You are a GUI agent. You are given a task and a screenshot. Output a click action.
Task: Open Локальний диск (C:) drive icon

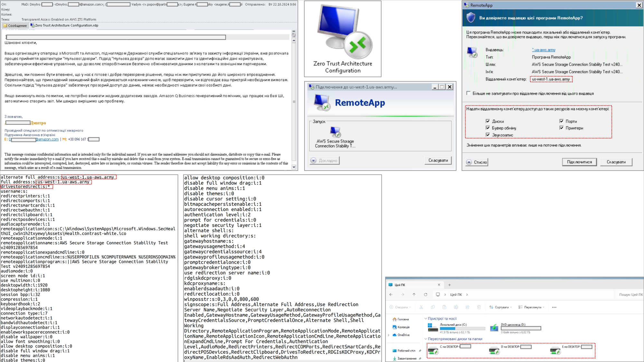pos(432,328)
